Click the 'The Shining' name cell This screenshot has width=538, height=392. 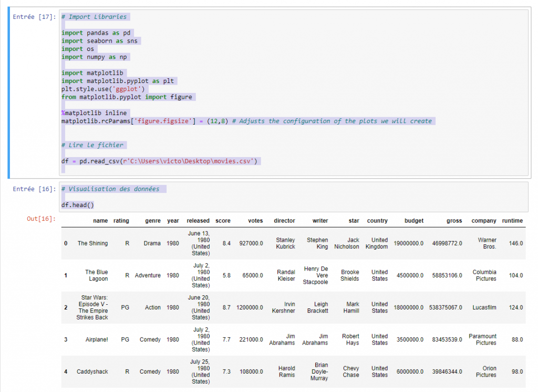[x=92, y=243]
